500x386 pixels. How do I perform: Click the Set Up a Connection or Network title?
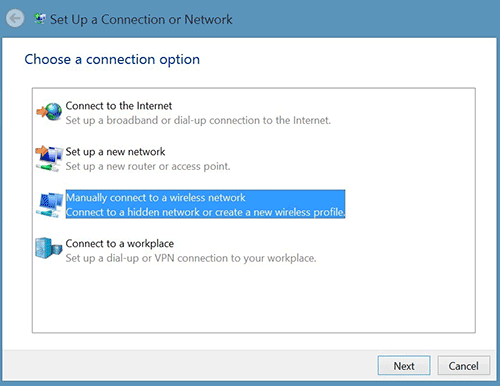(x=141, y=19)
